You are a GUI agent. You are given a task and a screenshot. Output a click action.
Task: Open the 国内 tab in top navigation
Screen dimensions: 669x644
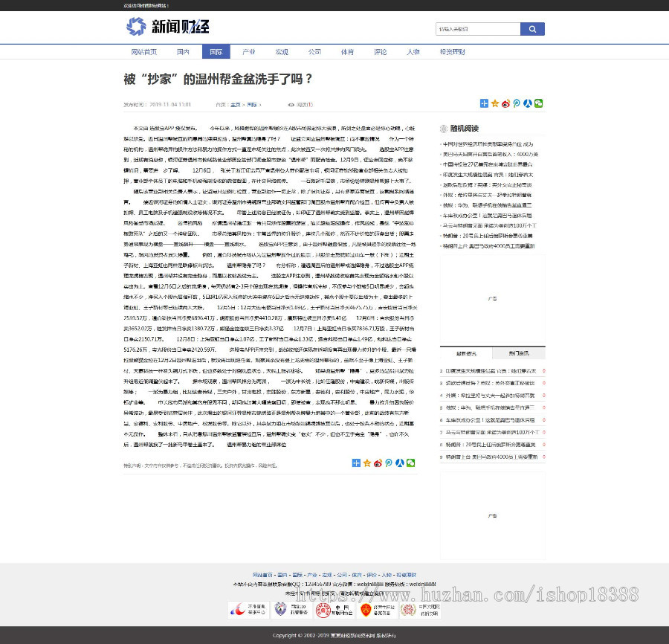[183, 51]
